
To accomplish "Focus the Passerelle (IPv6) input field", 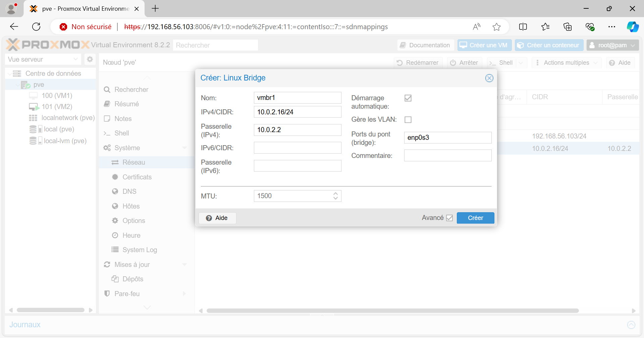I will pyautogui.click(x=298, y=166).
